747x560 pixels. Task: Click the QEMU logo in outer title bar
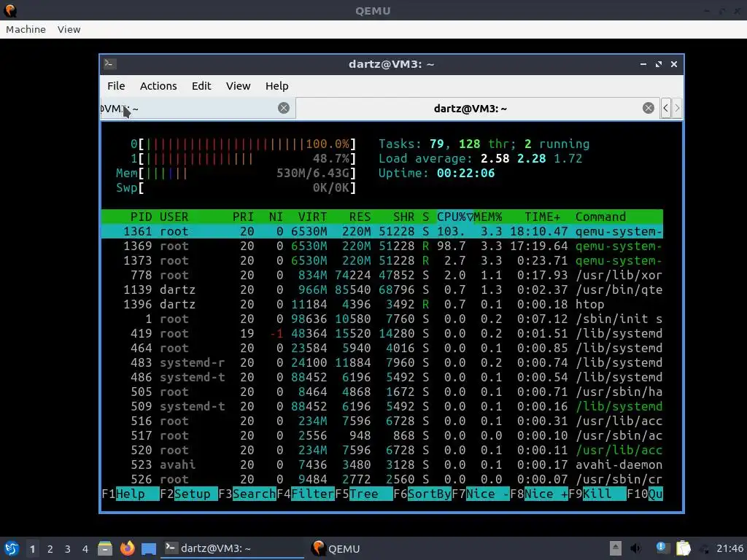pos(10,10)
